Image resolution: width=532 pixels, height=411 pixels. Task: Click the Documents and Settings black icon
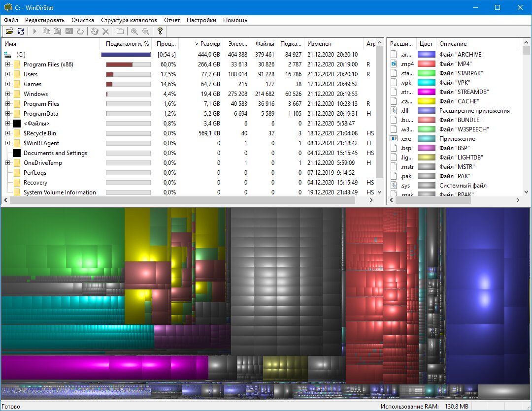pos(17,153)
